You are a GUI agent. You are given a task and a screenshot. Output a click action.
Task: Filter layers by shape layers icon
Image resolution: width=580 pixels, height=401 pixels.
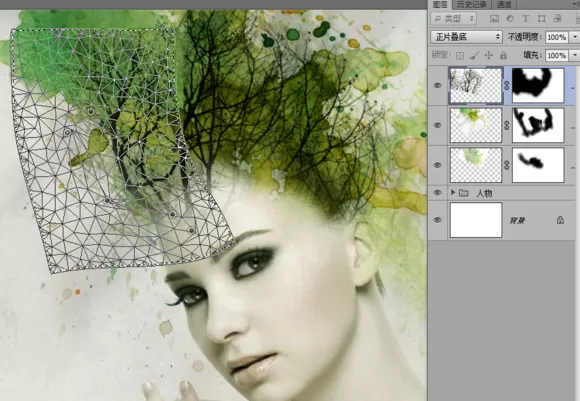point(542,18)
